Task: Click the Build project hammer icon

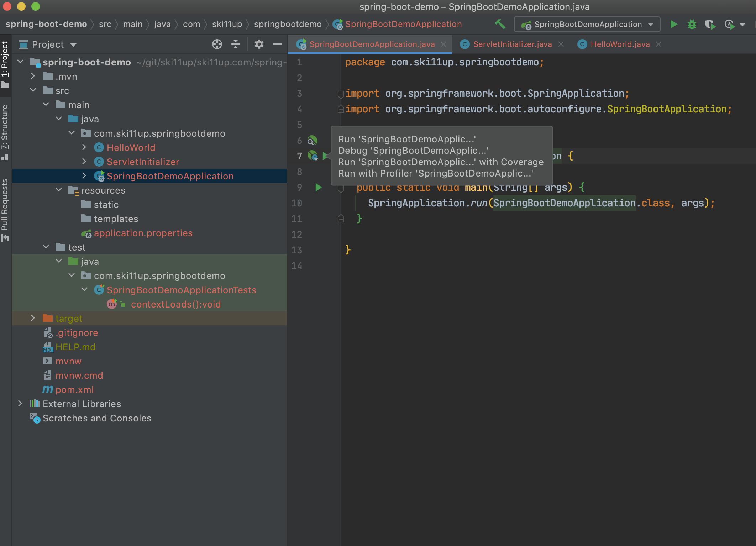Action: click(x=500, y=24)
